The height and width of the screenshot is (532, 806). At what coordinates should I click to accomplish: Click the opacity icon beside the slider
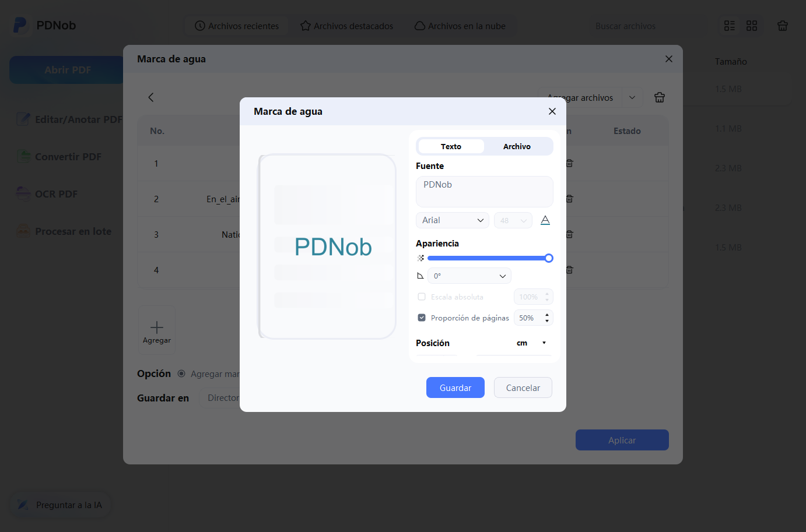click(x=420, y=258)
